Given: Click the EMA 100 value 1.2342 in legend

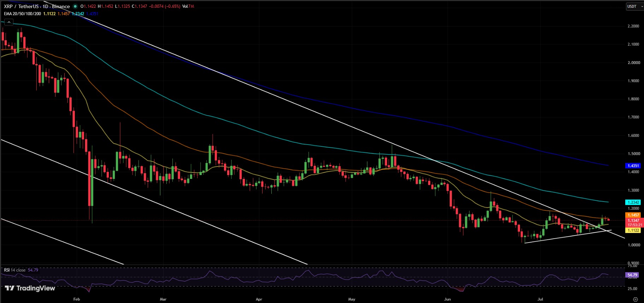Looking at the screenshot, I should click(x=78, y=14).
